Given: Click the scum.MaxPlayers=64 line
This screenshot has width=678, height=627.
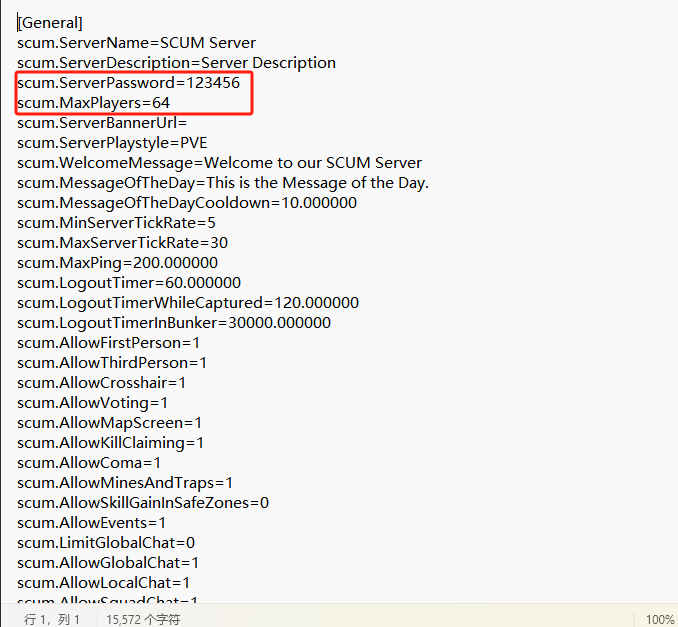Looking at the screenshot, I should point(93,103).
